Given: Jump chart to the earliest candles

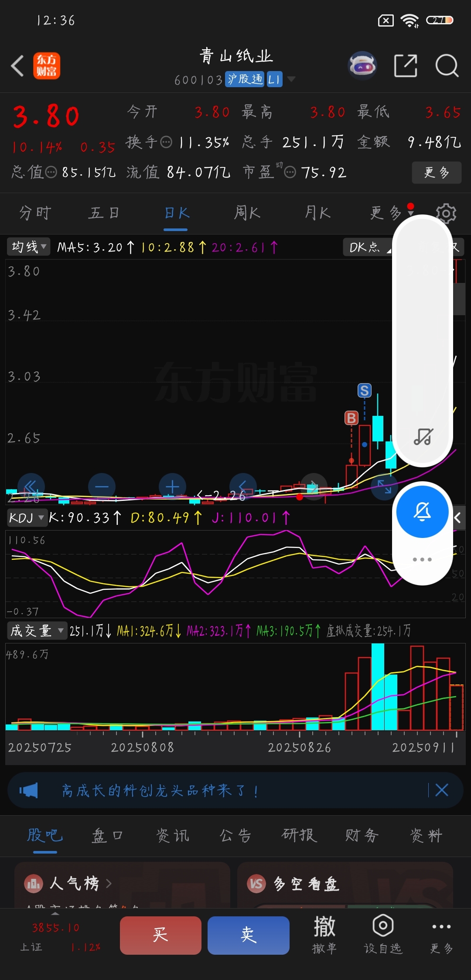Looking at the screenshot, I should pos(31,487).
